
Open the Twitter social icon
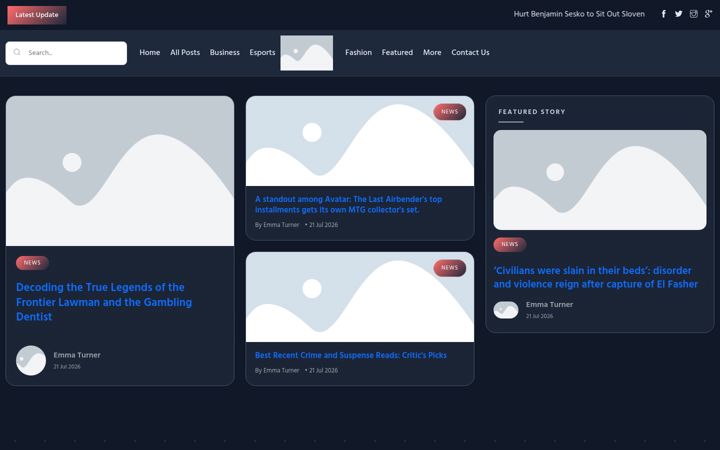678,14
